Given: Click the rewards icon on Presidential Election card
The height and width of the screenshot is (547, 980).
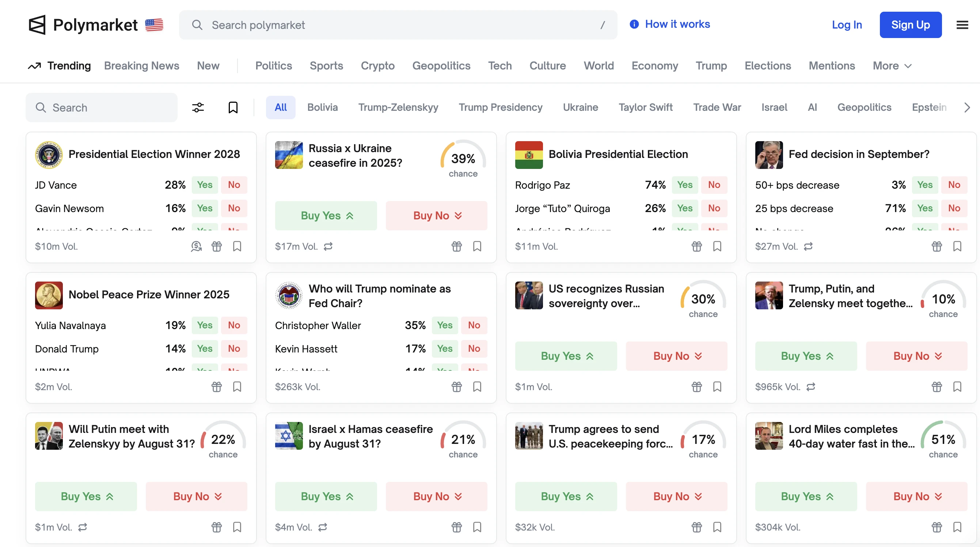Looking at the screenshot, I should (196, 246).
